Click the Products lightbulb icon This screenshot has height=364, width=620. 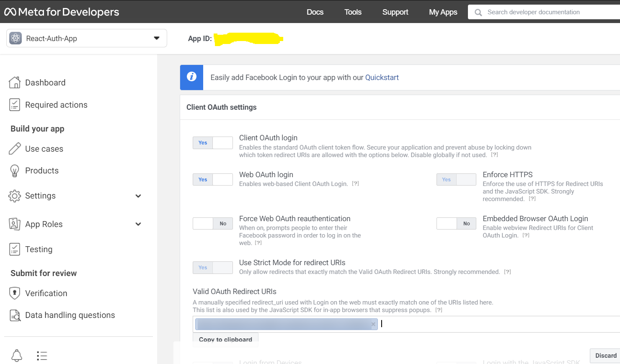coord(15,170)
